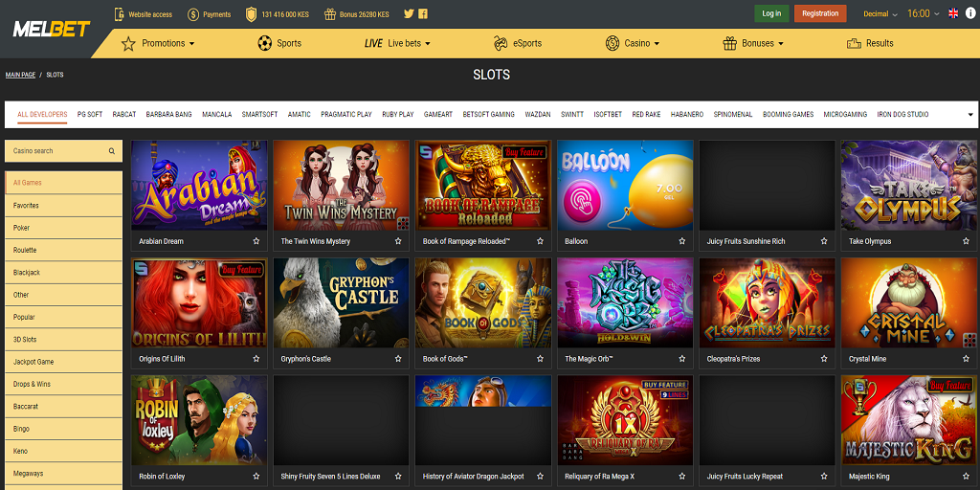Open the Majestic King game thumbnail
This screenshot has height=490, width=980.
(x=908, y=420)
